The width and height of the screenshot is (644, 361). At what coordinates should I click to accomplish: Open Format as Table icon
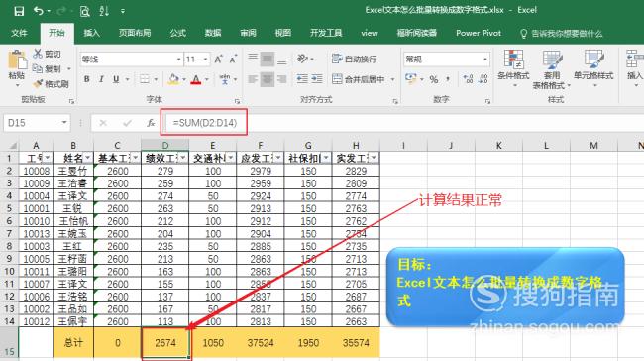[x=552, y=60]
